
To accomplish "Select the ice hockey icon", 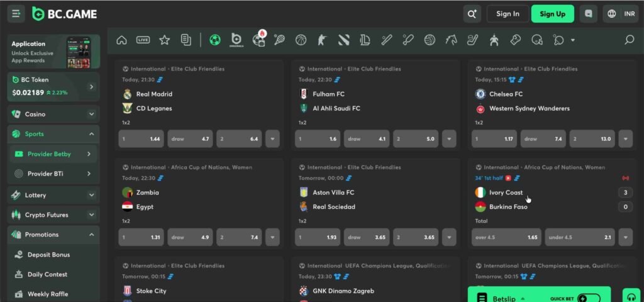I will 472,40.
